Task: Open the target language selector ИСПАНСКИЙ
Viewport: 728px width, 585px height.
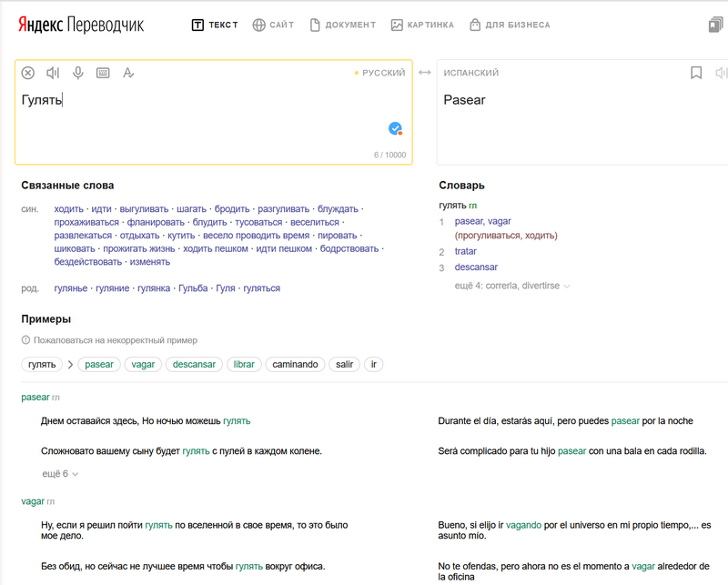Action: (x=471, y=73)
